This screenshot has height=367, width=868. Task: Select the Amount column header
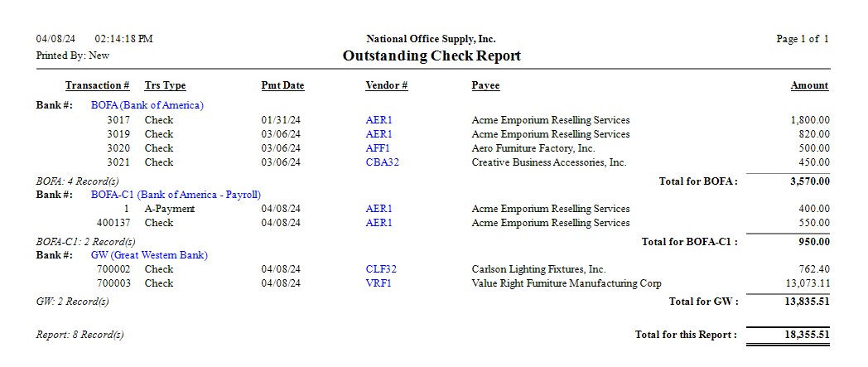coord(809,85)
